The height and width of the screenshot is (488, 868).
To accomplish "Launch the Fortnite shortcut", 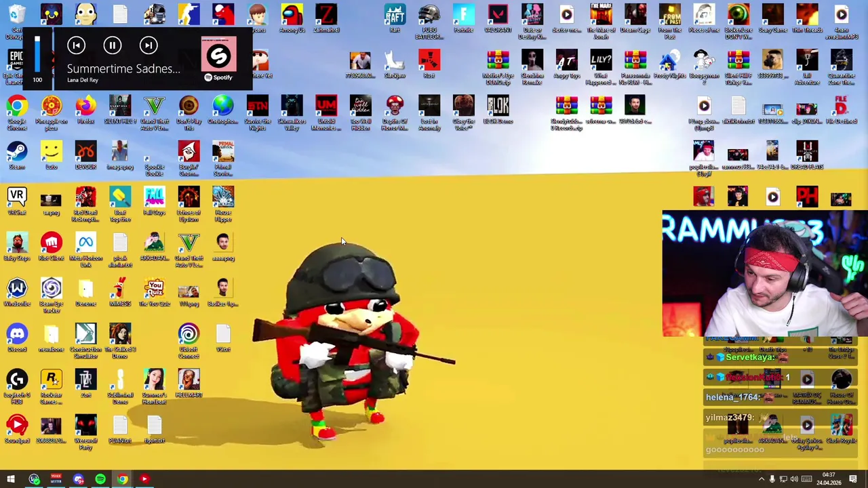I will [x=464, y=19].
